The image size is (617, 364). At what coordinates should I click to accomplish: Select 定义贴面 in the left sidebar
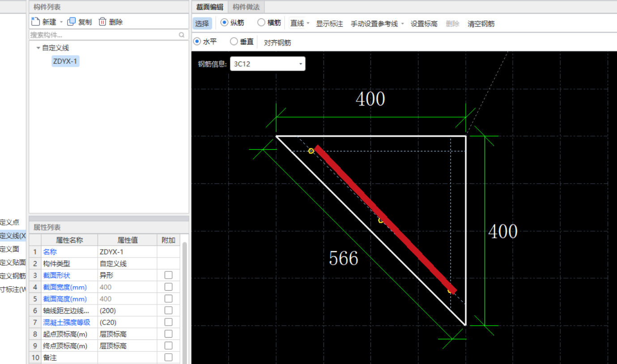(x=13, y=262)
